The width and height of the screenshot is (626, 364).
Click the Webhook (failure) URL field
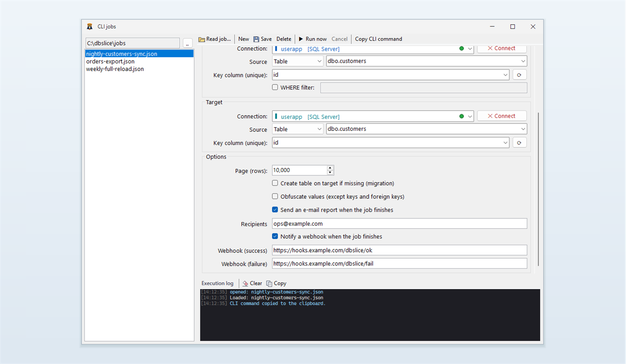tap(400, 263)
